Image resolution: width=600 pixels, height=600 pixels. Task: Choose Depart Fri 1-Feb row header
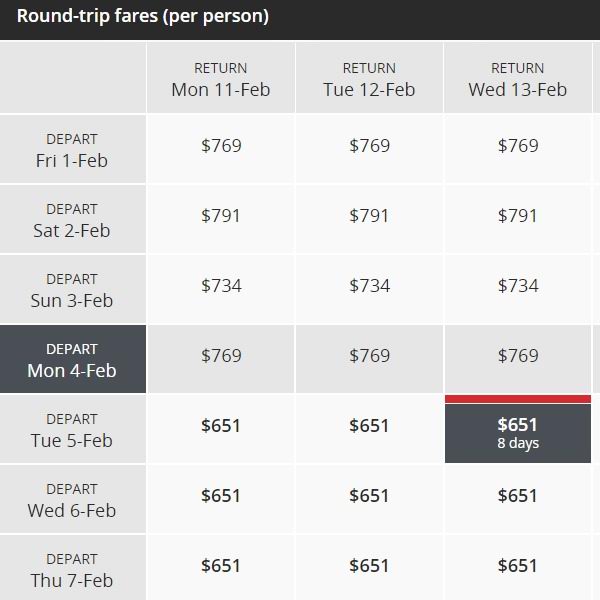pos(73,149)
